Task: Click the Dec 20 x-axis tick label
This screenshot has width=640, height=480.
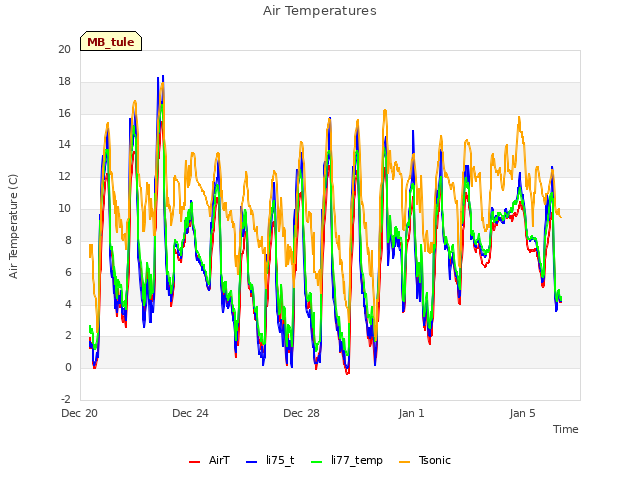Action: click(x=80, y=413)
